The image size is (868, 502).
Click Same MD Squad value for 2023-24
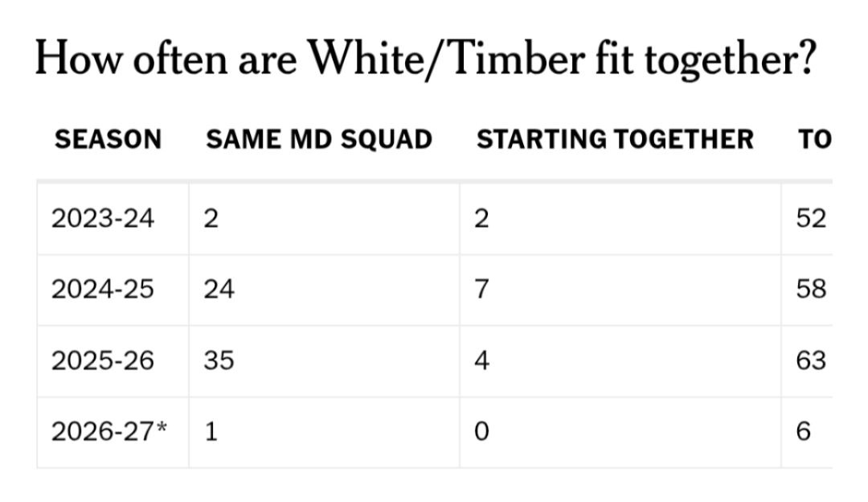pyautogui.click(x=211, y=218)
